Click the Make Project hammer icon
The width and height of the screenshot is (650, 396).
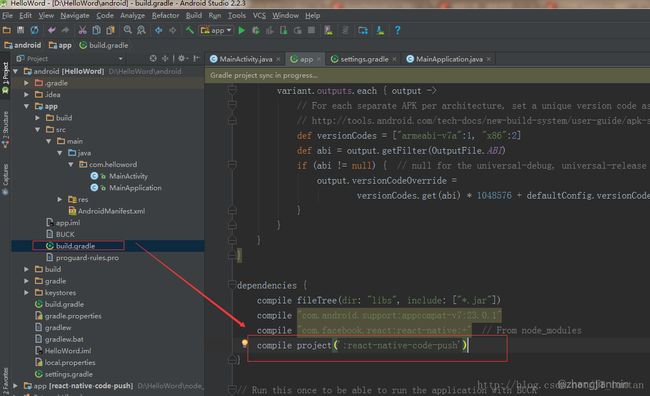click(190, 30)
